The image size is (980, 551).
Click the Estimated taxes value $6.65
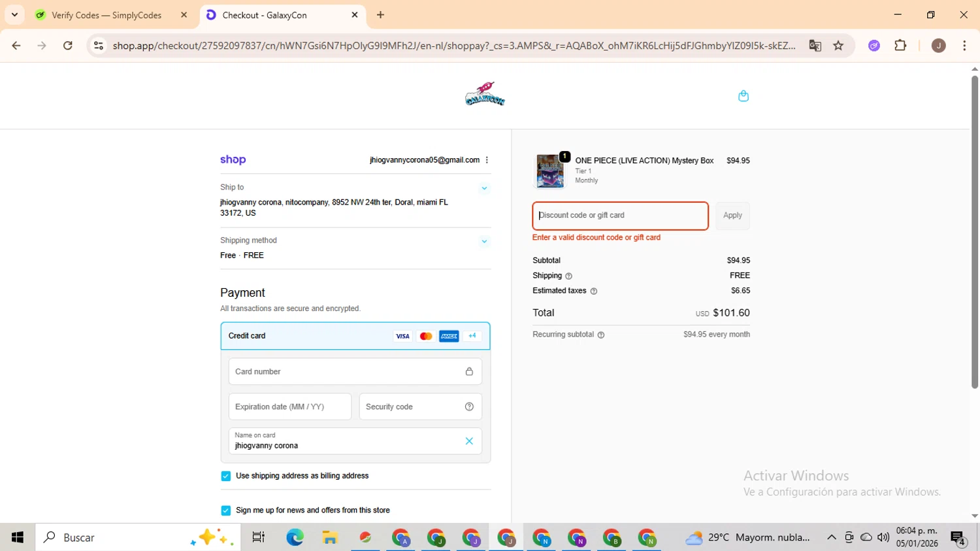[x=740, y=291]
